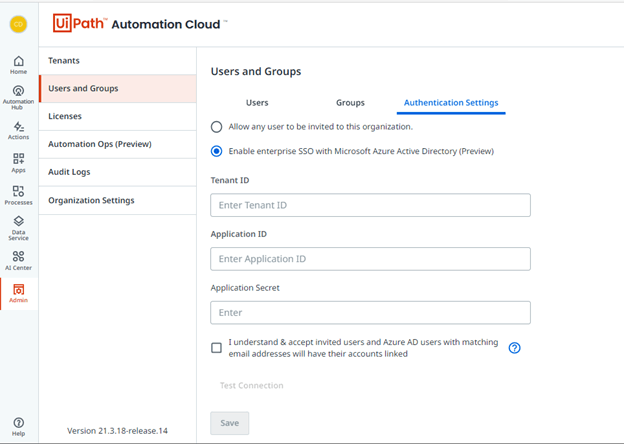Screen dimensions: 624x444
Task: Select Enable enterprise SSO with Azure AD radio
Action: (x=216, y=151)
